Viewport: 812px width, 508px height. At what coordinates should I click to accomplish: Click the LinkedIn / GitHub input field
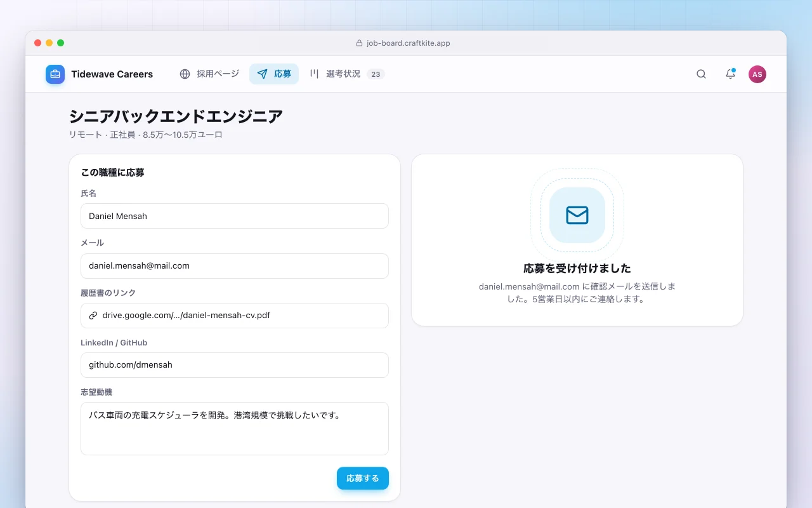click(x=235, y=365)
